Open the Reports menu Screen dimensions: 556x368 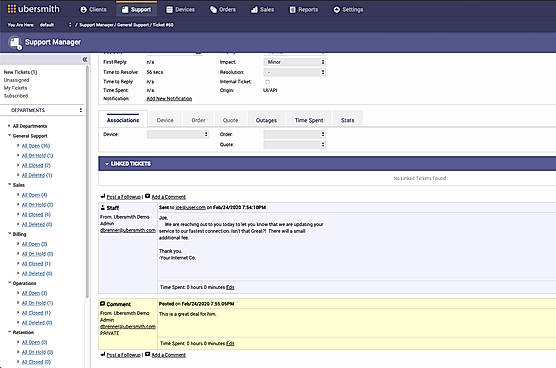coord(304,10)
